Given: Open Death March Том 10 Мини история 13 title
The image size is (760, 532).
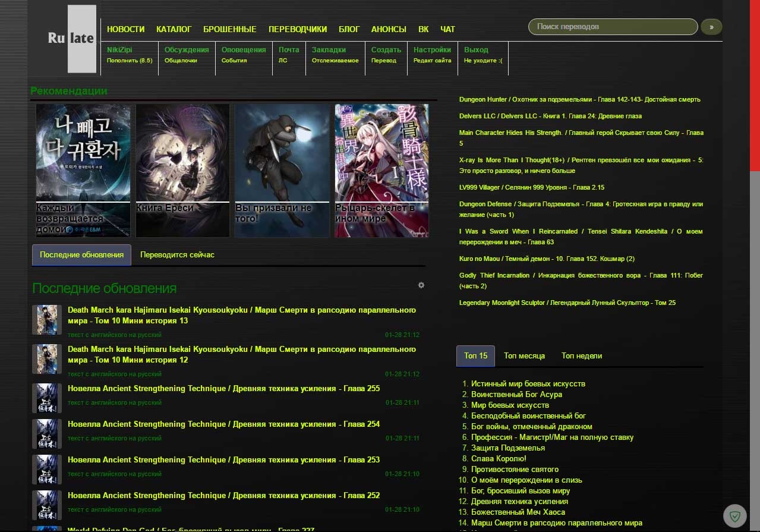Looking at the screenshot, I should [x=242, y=315].
